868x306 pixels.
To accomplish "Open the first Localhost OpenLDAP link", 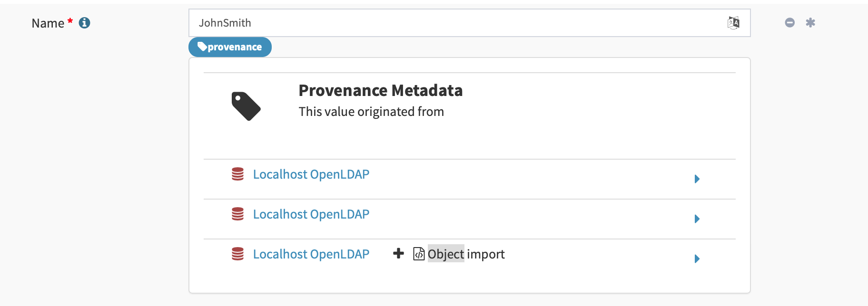I will click(311, 174).
